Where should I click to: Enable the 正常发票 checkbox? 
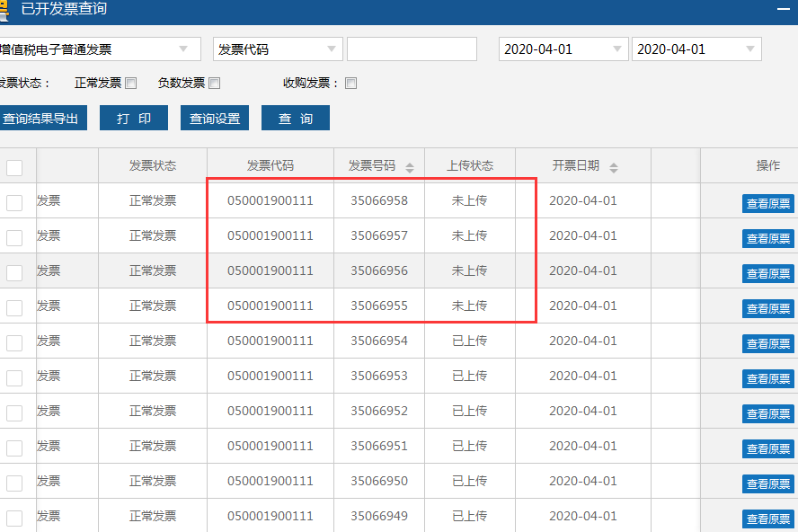[x=130, y=82]
